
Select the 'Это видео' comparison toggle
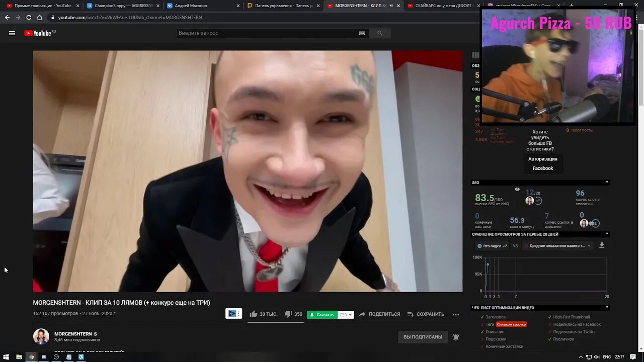492,246
